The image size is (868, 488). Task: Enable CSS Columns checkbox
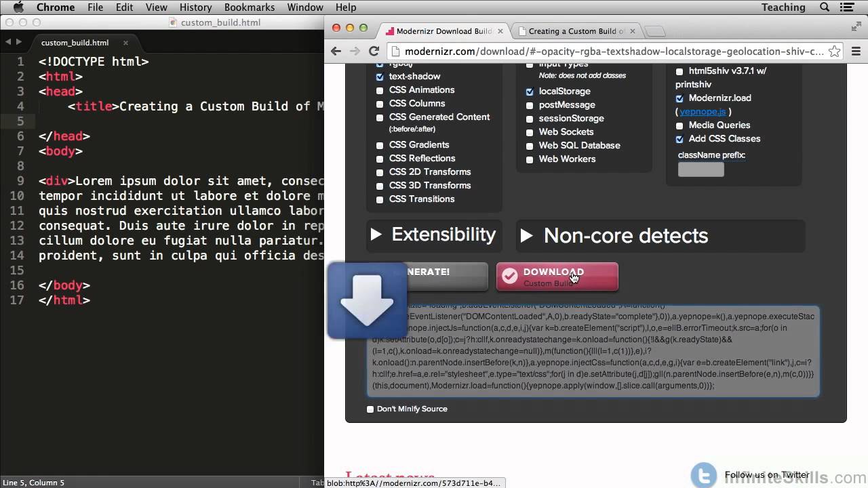click(380, 104)
